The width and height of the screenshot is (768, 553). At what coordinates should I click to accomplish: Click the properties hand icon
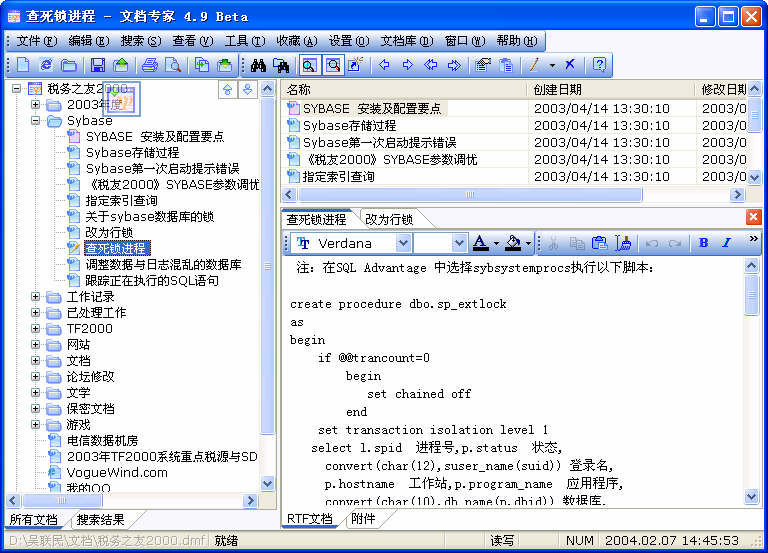[483, 65]
